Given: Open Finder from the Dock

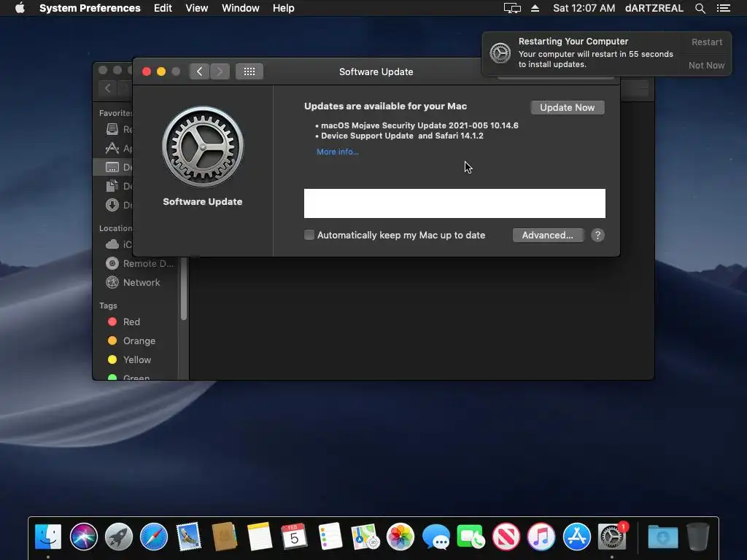Looking at the screenshot, I should click(48, 537).
